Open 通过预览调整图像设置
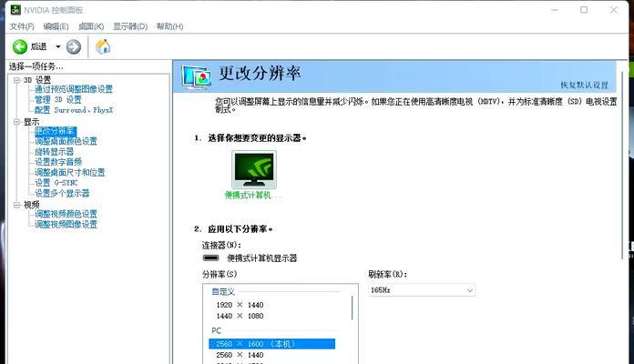The image size is (634, 364). coord(74,89)
